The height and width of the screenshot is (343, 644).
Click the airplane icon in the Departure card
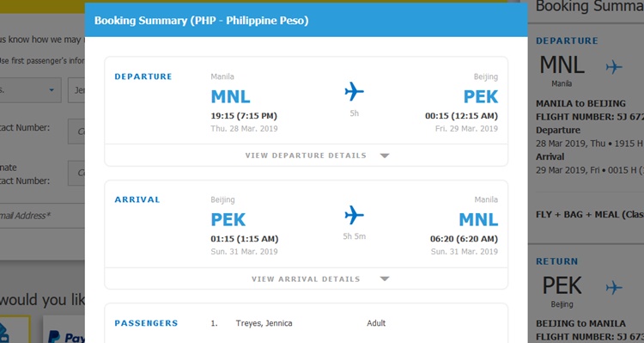354,91
